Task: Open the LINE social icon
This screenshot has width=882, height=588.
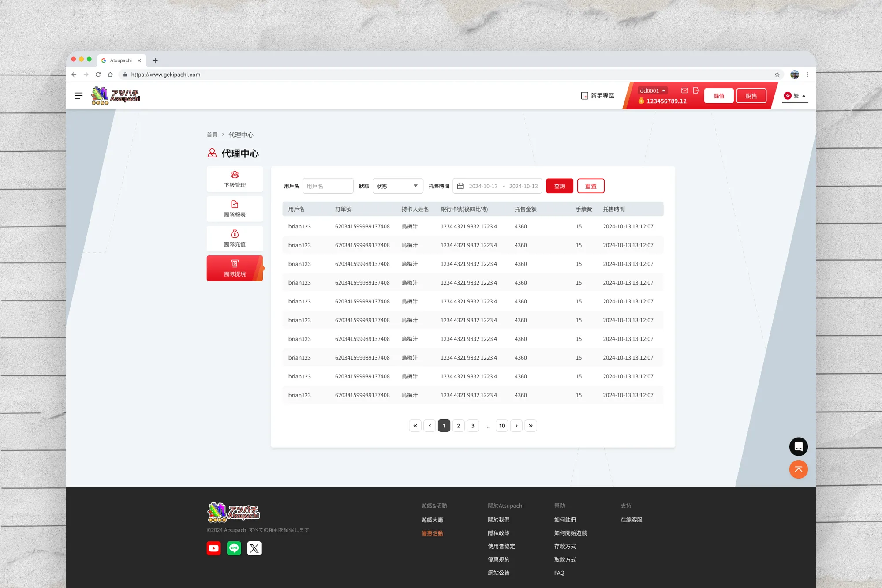Action: point(234,548)
